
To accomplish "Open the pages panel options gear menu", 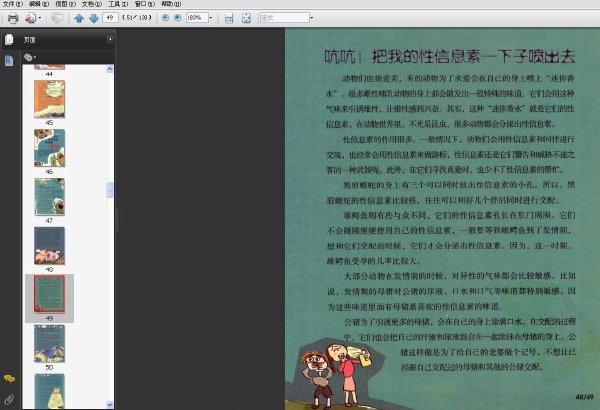I will [x=29, y=57].
